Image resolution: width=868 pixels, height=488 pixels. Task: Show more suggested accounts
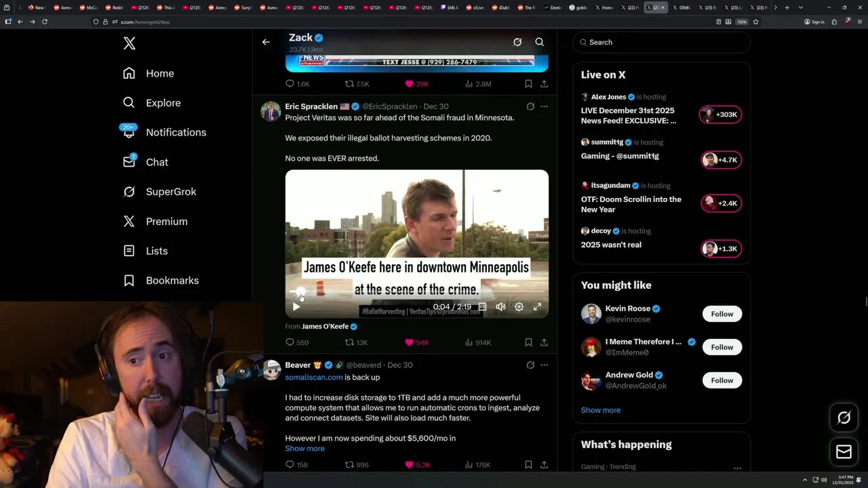pyautogui.click(x=600, y=410)
